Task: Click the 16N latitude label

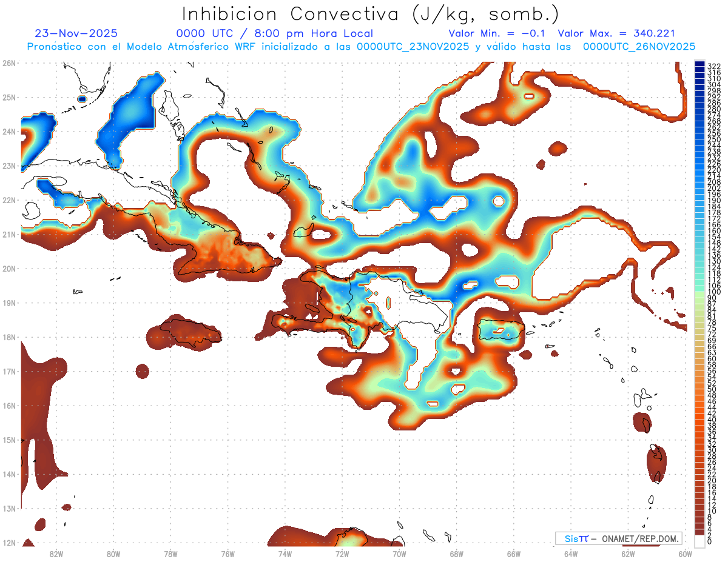Action: 9,406
